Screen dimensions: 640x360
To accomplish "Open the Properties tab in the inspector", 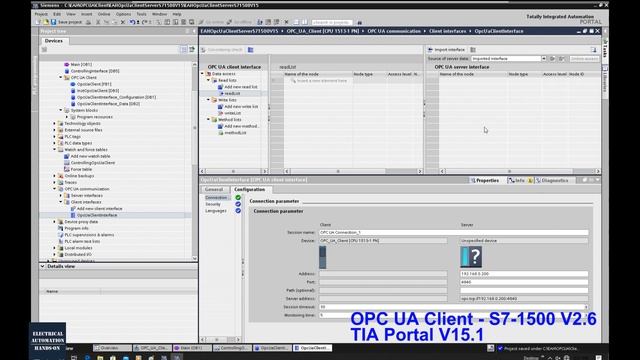I will [484, 180].
